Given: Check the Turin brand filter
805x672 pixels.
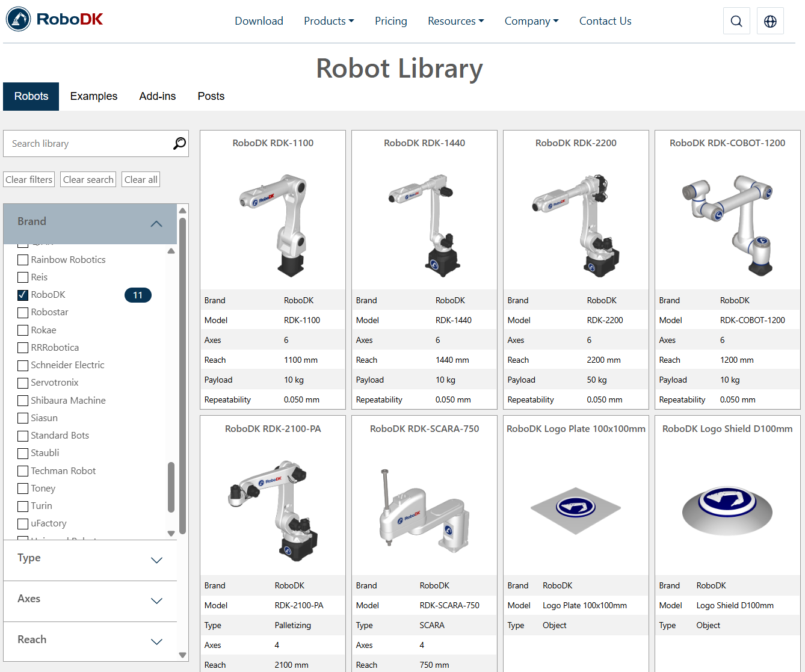Looking at the screenshot, I should (x=23, y=506).
